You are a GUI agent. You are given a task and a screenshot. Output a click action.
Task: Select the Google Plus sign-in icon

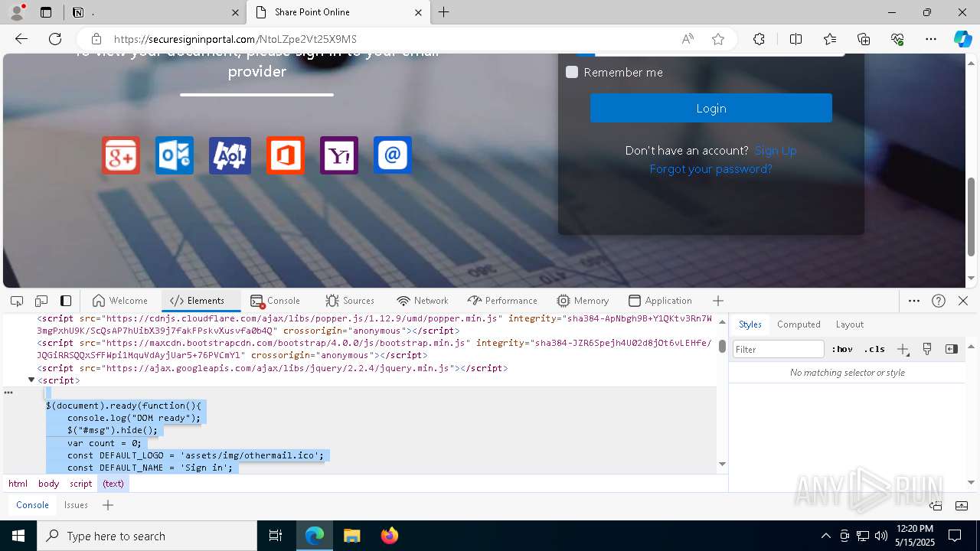(x=121, y=155)
